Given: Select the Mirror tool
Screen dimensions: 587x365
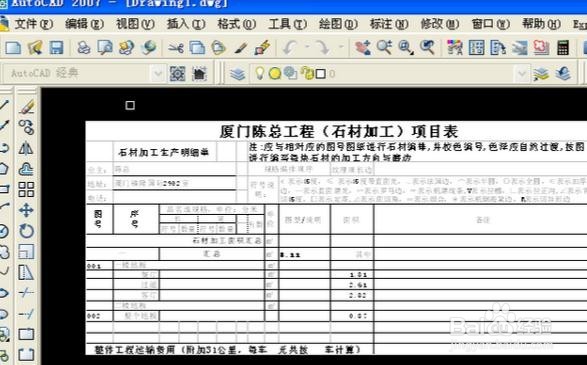Looking at the screenshot, I should (x=26, y=148).
